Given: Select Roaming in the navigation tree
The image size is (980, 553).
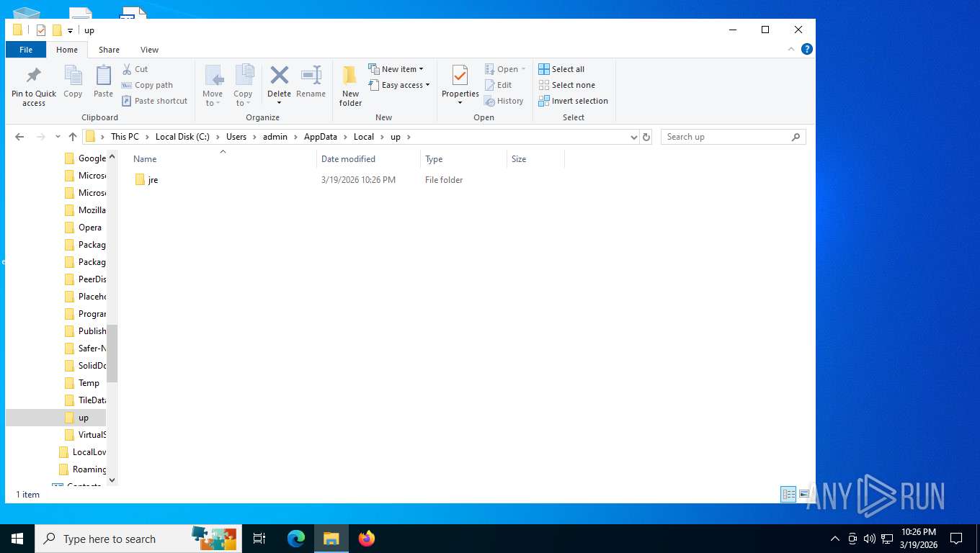Looking at the screenshot, I should 89,469.
